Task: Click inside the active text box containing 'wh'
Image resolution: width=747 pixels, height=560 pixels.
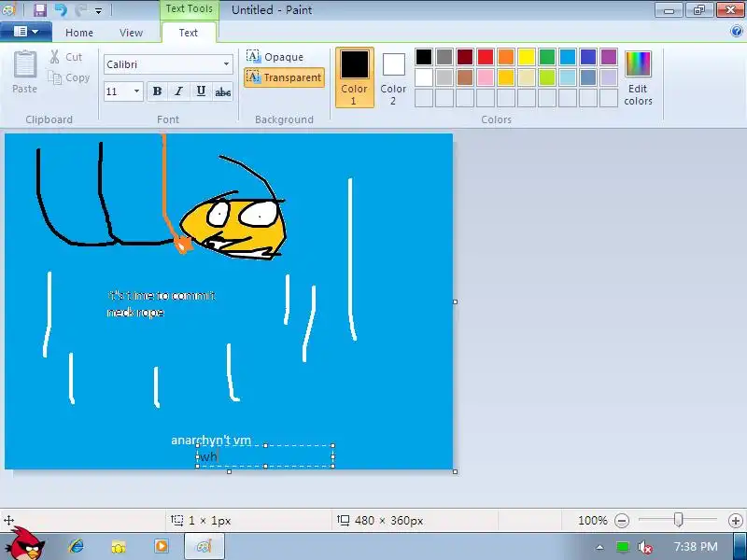Action: [x=265, y=456]
